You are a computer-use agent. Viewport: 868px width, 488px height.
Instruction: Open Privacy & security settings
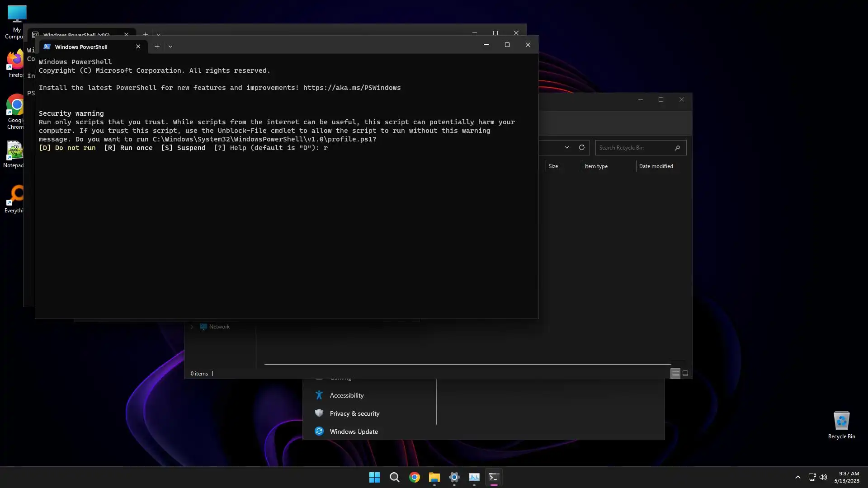pos(354,413)
